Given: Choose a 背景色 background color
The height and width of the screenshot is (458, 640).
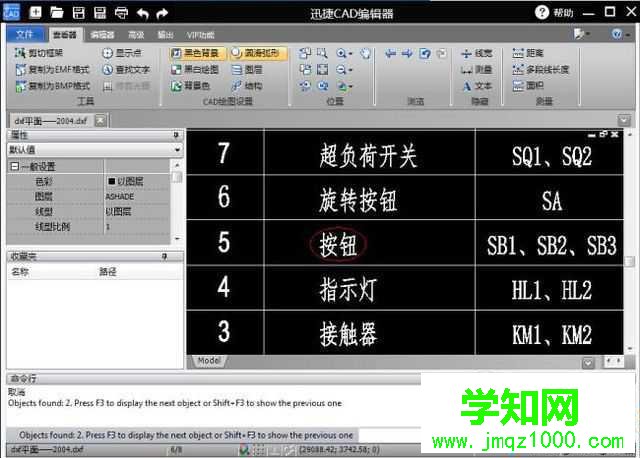Looking at the screenshot, I should coord(191,86).
